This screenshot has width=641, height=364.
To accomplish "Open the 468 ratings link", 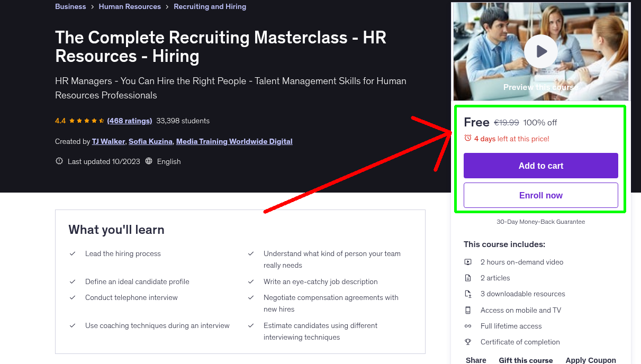I will [x=129, y=121].
